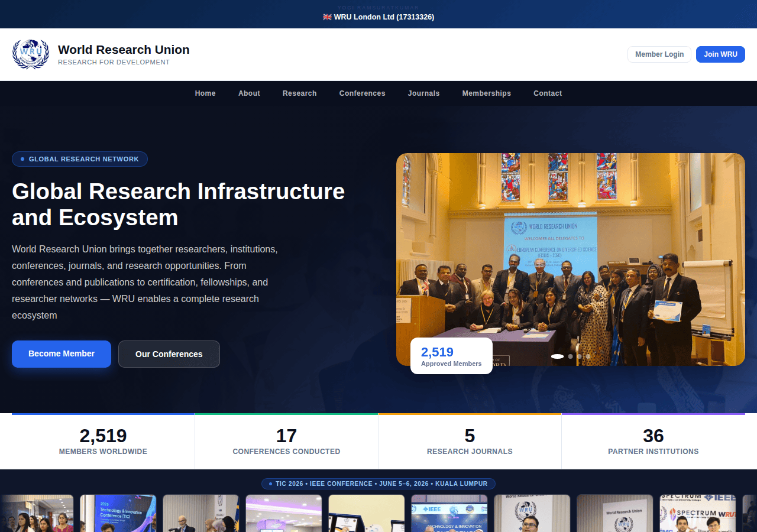
Task: Open the About menu item
Action: pyautogui.click(x=249, y=93)
